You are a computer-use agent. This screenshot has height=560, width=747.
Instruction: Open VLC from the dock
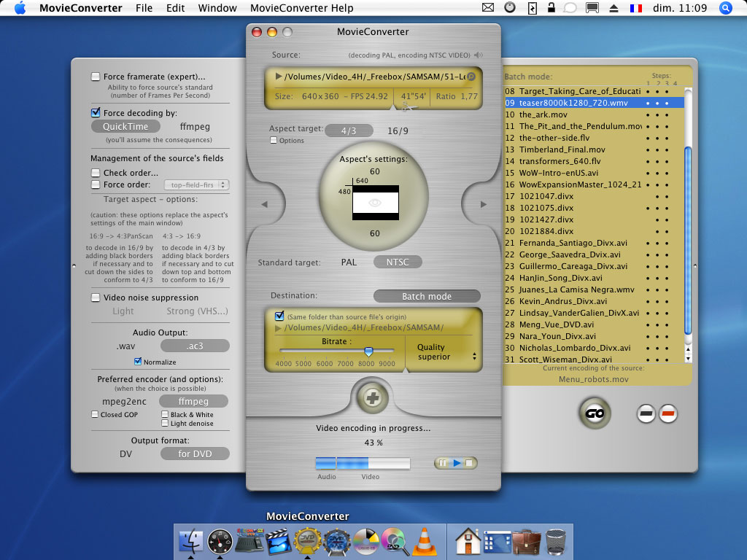[x=423, y=541]
